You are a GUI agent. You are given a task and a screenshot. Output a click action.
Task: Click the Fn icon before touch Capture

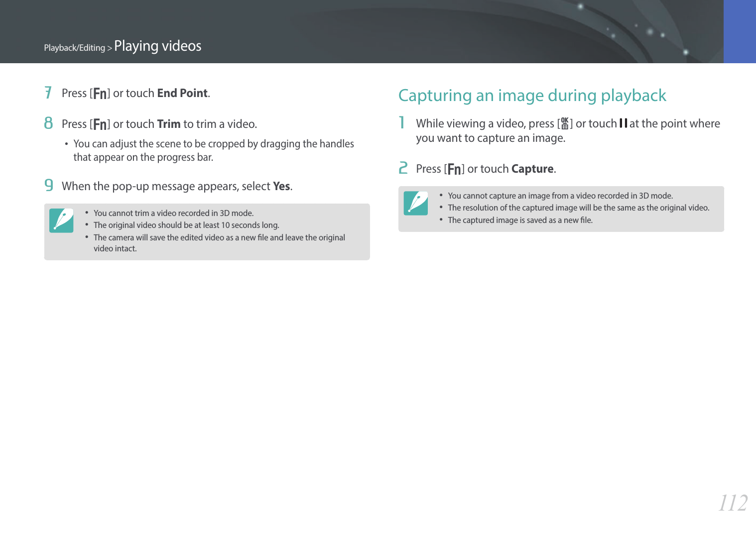tap(454, 169)
